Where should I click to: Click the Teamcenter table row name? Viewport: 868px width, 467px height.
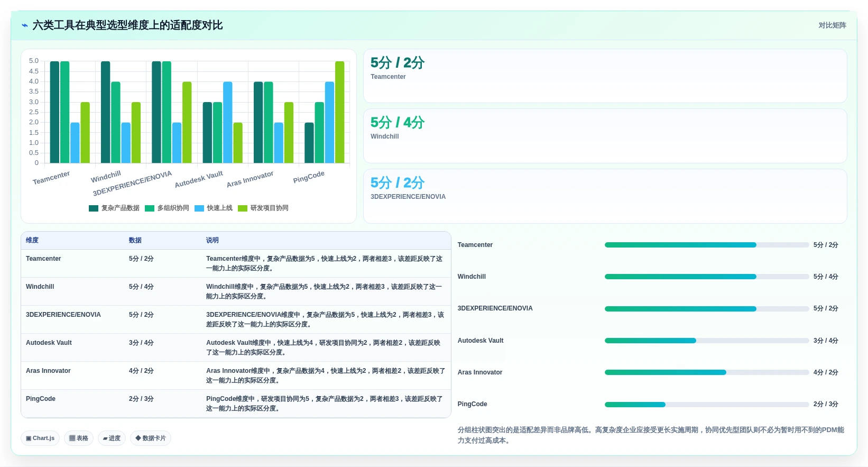[43, 259]
